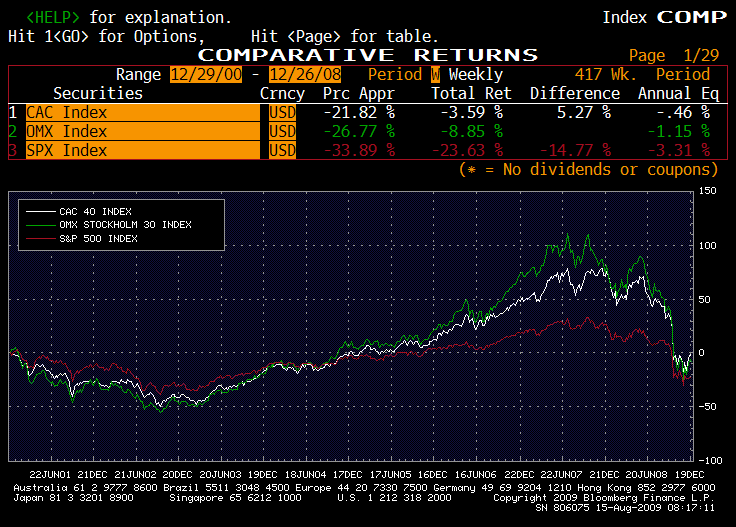Viewport: 736px width, 527px height.
Task: Click the Difference column header
Action: click(575, 93)
